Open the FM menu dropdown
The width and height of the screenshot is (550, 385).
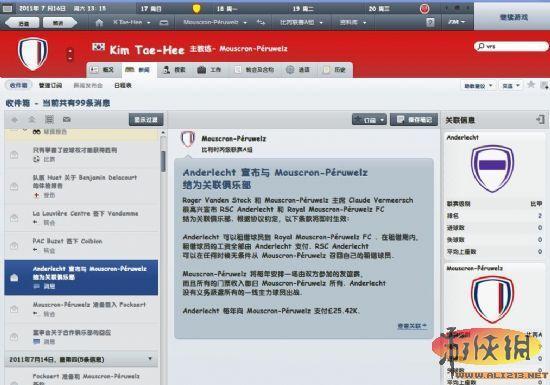[457, 22]
